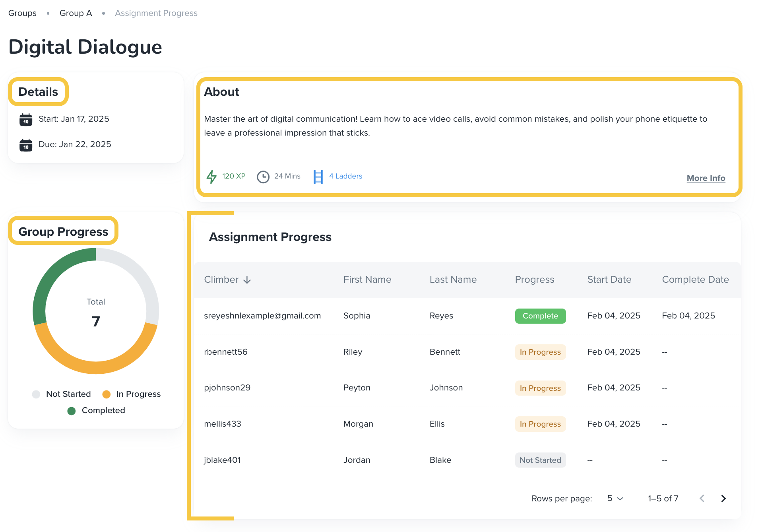Toggle Not Started legend item

click(x=62, y=394)
